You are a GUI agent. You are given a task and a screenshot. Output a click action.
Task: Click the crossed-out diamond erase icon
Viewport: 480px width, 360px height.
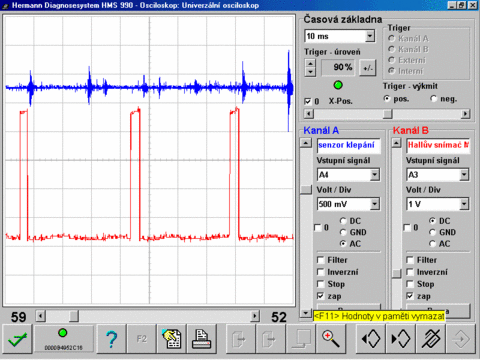[430, 339]
